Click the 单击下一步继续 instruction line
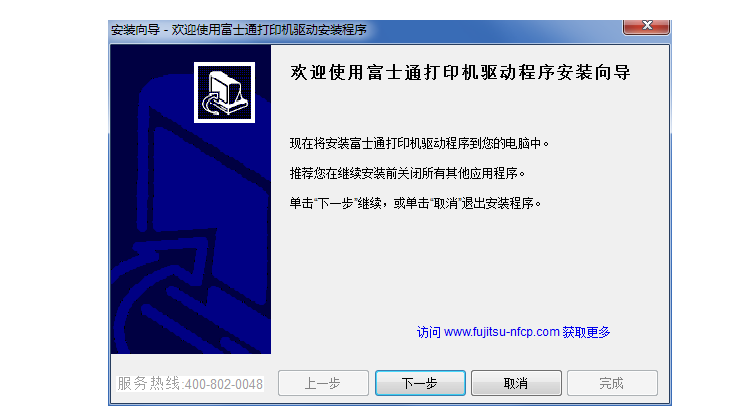 [415, 203]
